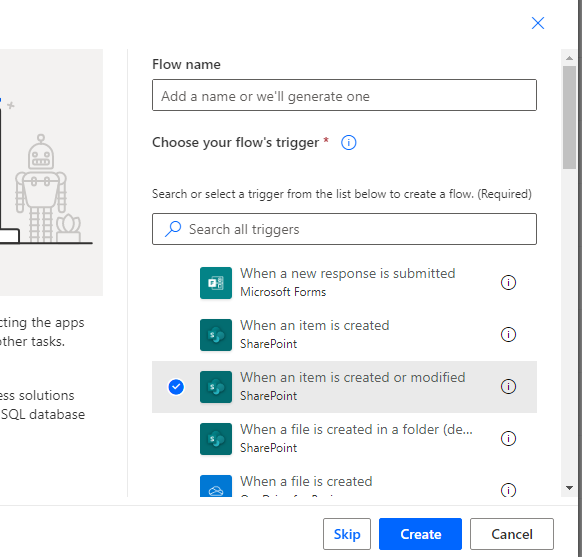
Task: Show info for 'When an item is created or modified'
Action: tap(508, 387)
